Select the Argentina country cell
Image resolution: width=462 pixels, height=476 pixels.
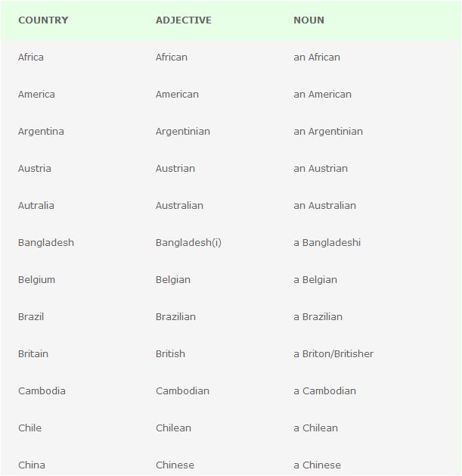click(41, 132)
